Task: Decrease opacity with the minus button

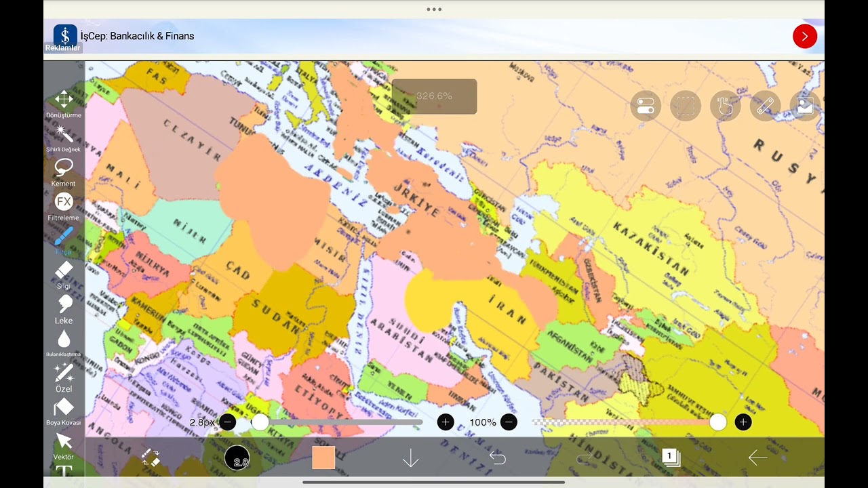Action: pos(509,422)
